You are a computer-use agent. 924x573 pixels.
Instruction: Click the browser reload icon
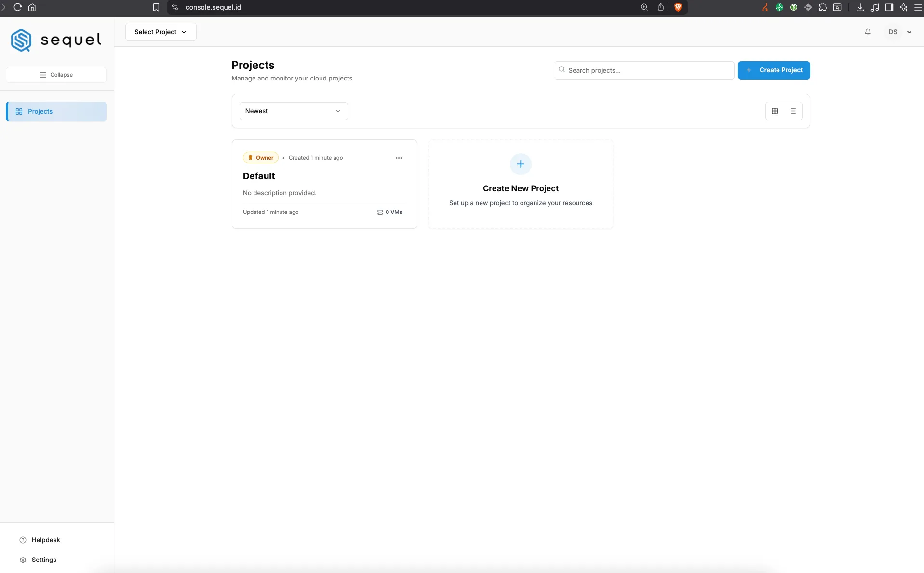pos(18,7)
